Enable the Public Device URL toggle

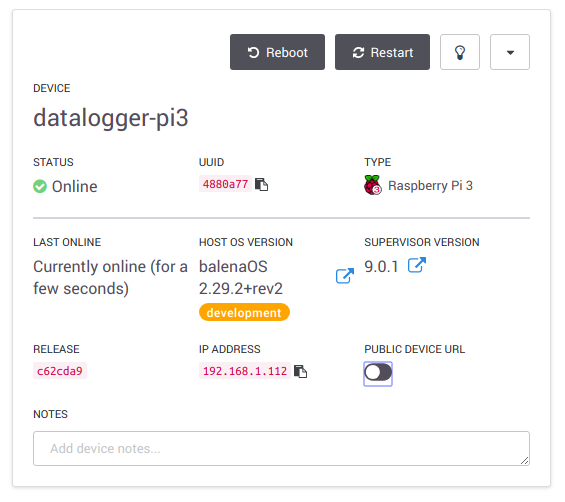click(x=378, y=372)
